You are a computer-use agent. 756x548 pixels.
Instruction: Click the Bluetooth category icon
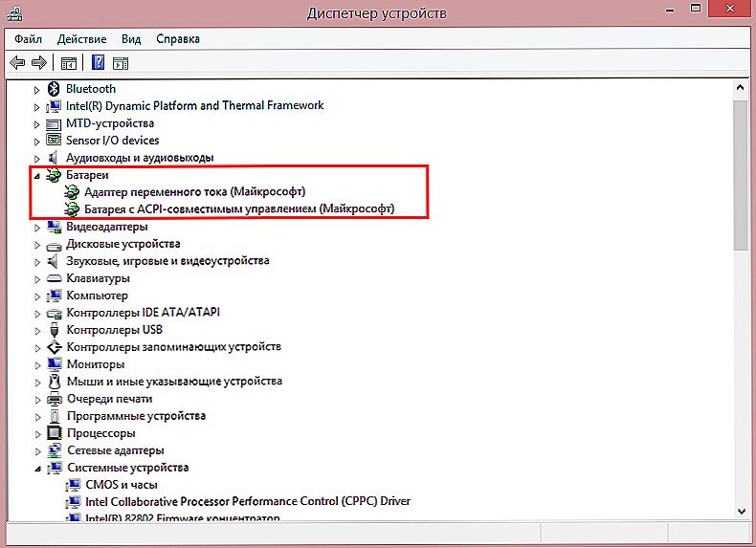pyautogui.click(x=54, y=89)
